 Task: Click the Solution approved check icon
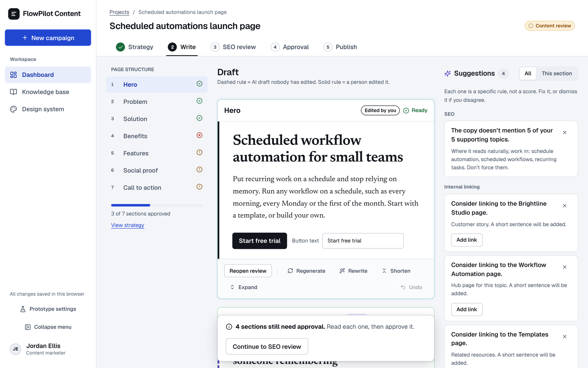coord(200,118)
